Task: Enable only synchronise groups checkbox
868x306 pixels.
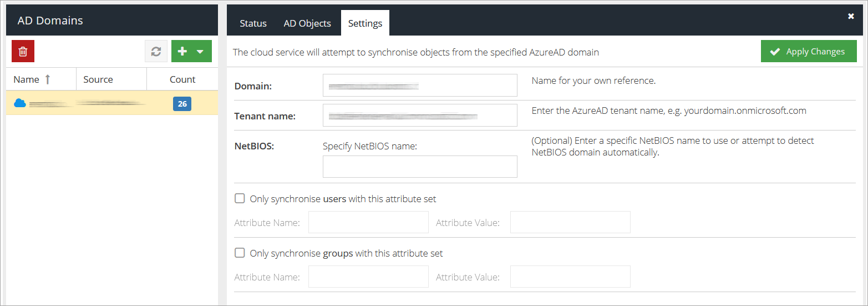Action: 240,253
